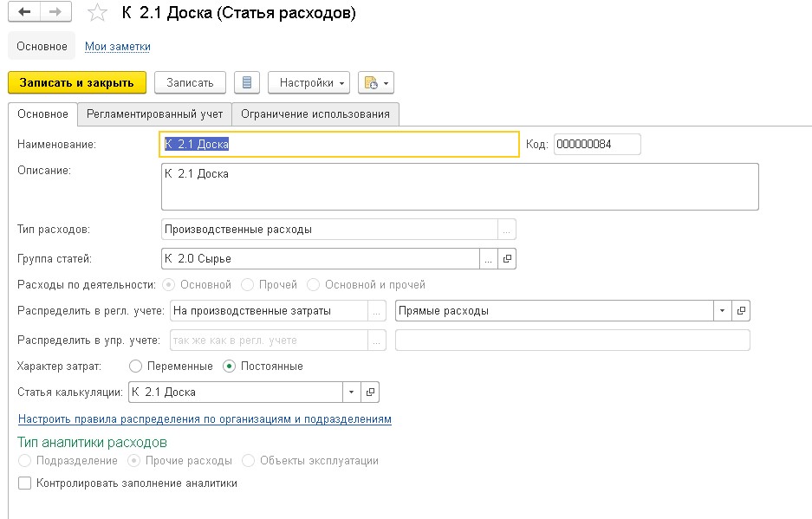
Task: Click the Описание text field
Action: pyautogui.click(x=459, y=186)
